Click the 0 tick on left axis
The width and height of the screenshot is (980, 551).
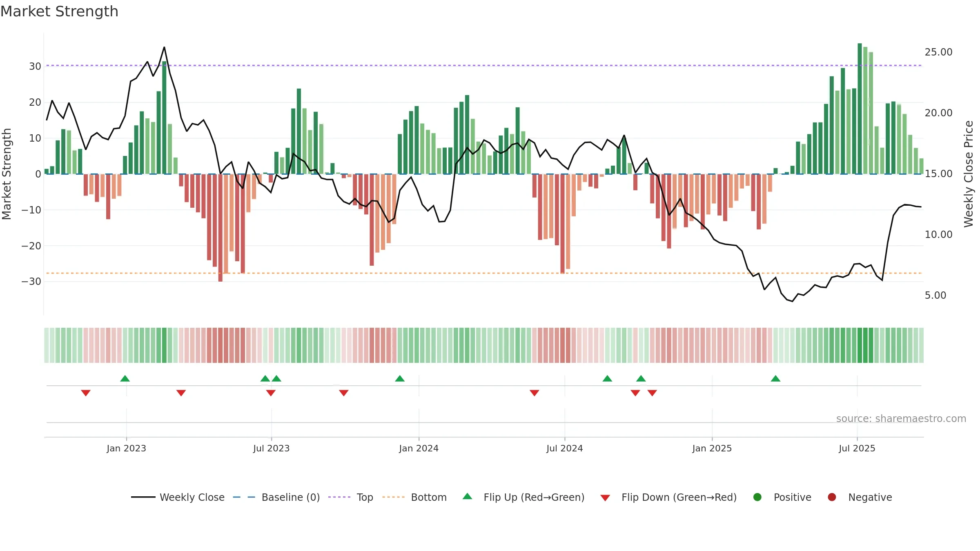(x=38, y=174)
